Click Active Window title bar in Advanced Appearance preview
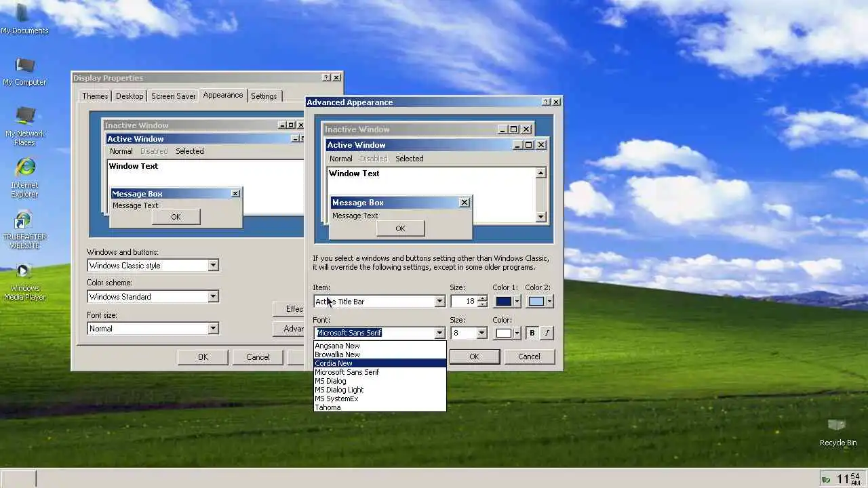This screenshot has width=868, height=488. (x=437, y=144)
